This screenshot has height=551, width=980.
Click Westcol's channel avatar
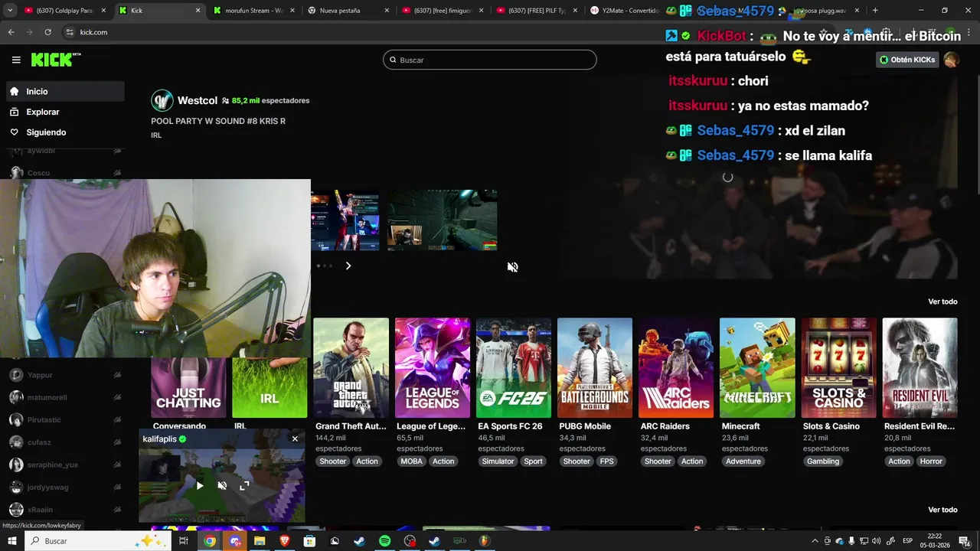pyautogui.click(x=162, y=100)
